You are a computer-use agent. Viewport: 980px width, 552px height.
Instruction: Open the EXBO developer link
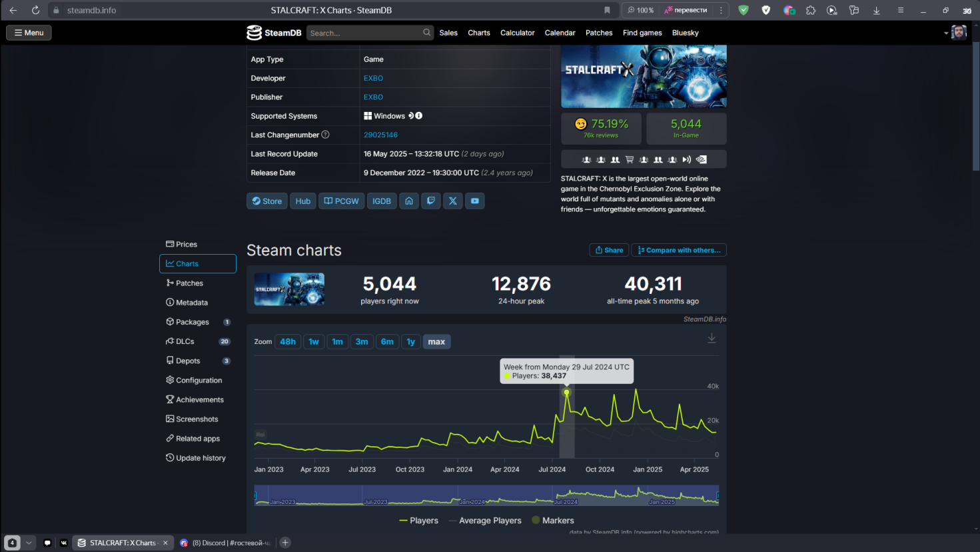(373, 78)
